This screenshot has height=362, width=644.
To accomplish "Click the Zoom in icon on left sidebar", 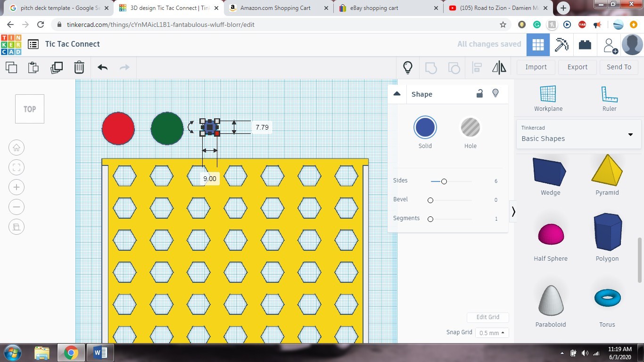I will [17, 187].
